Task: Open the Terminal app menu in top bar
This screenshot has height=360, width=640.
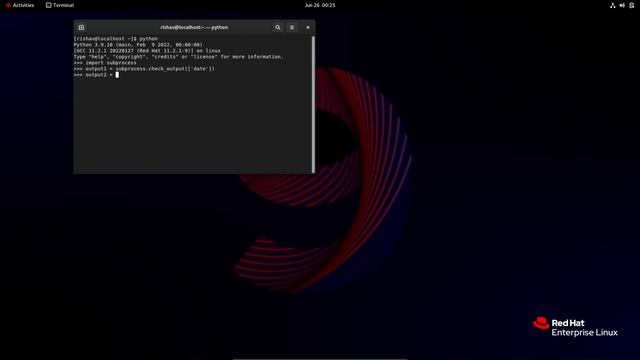Action: (60, 5)
